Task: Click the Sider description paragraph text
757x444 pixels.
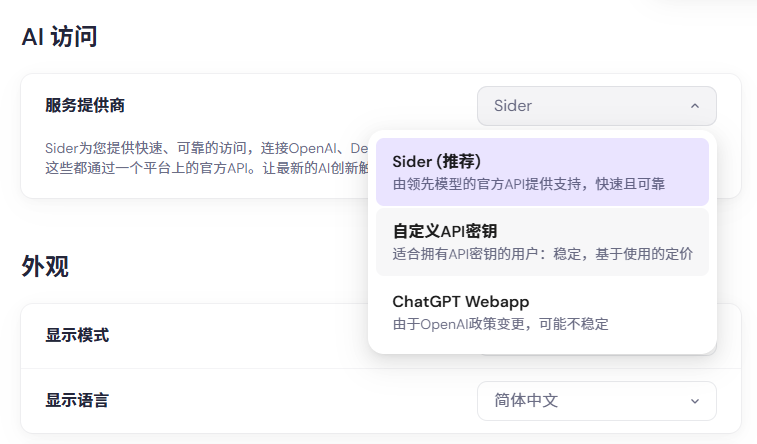Action: (x=207, y=158)
